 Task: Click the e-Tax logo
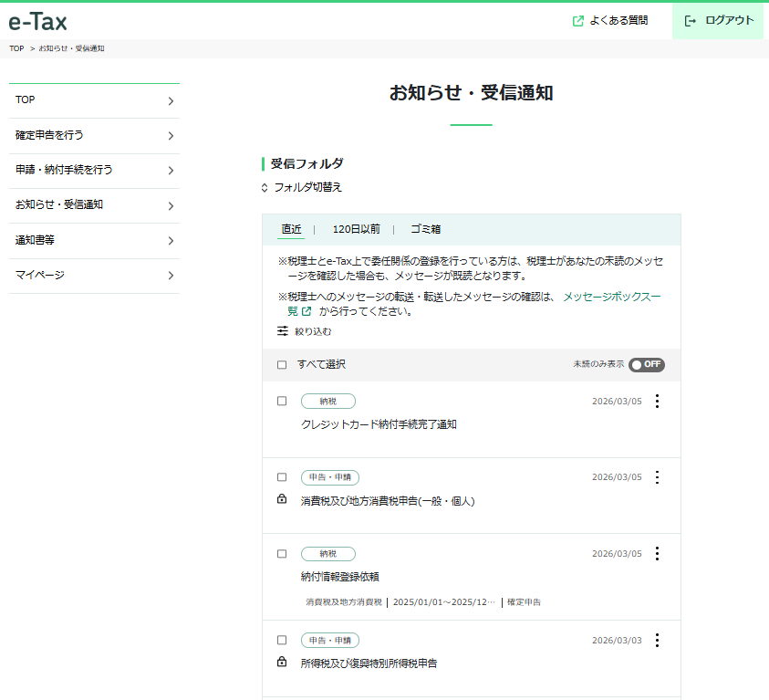coord(37,22)
